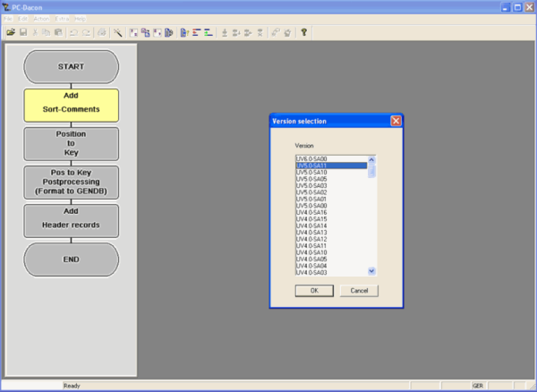Click the version list scrollbar thumb

pyautogui.click(x=371, y=171)
